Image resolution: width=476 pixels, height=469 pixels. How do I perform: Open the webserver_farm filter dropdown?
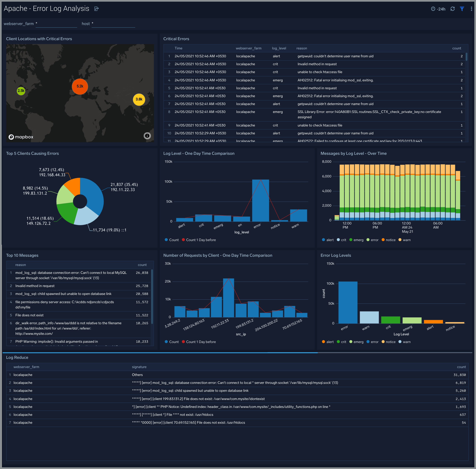click(56, 24)
